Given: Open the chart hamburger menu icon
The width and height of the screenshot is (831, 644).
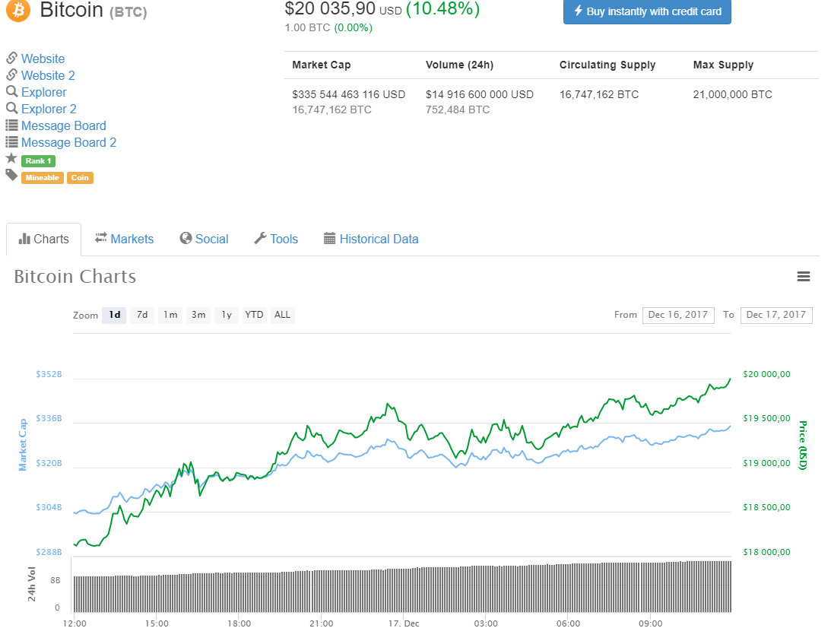Looking at the screenshot, I should click(803, 277).
